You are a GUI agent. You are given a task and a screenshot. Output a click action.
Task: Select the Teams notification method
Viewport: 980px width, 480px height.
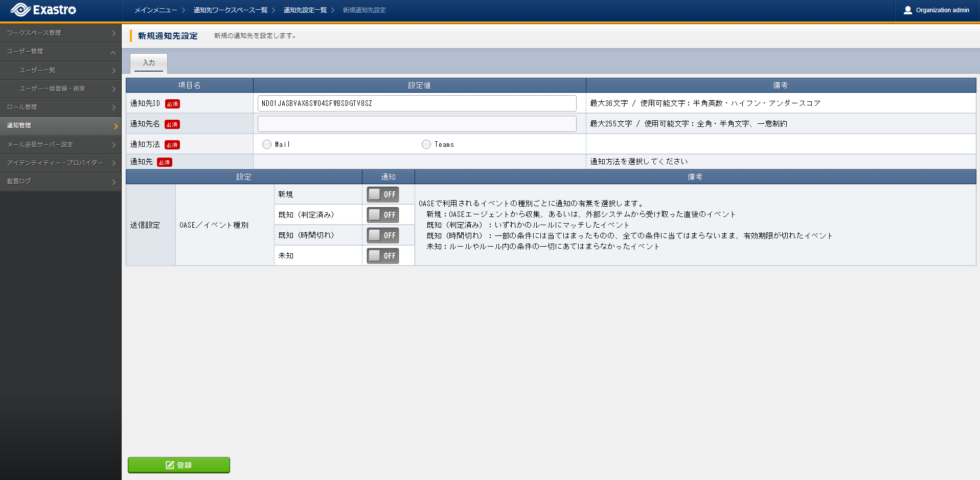tap(426, 144)
